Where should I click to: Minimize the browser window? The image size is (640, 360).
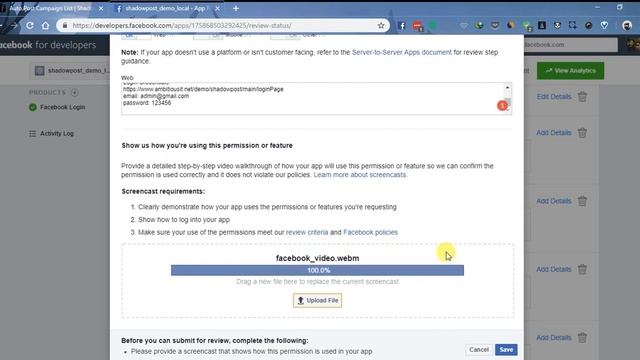click(x=597, y=7)
